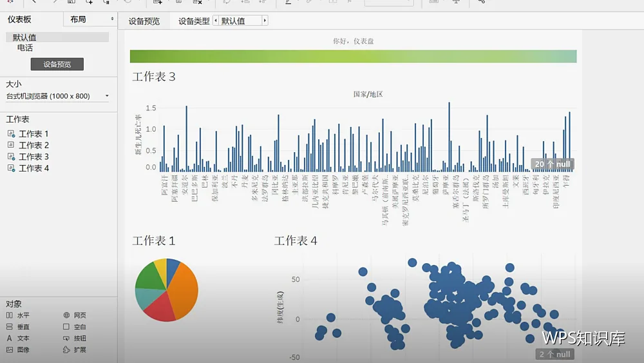Image resolution: width=644 pixels, height=363 pixels.
Task: Click the 工作表 3 chart title
Action: (154, 77)
